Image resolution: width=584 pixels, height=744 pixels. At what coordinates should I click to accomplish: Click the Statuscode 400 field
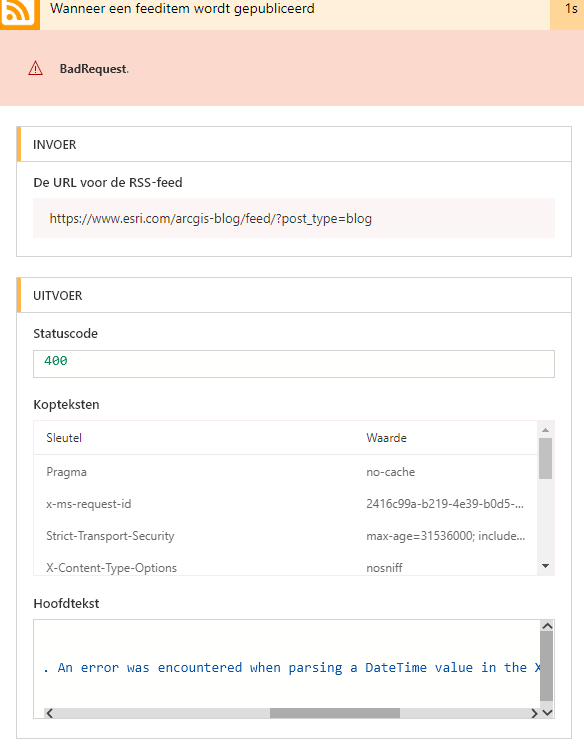(294, 364)
